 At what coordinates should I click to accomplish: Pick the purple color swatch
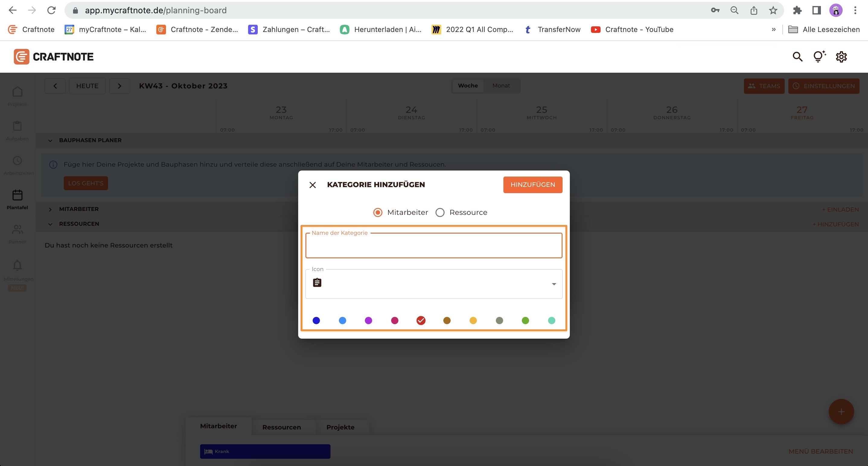(x=368, y=321)
